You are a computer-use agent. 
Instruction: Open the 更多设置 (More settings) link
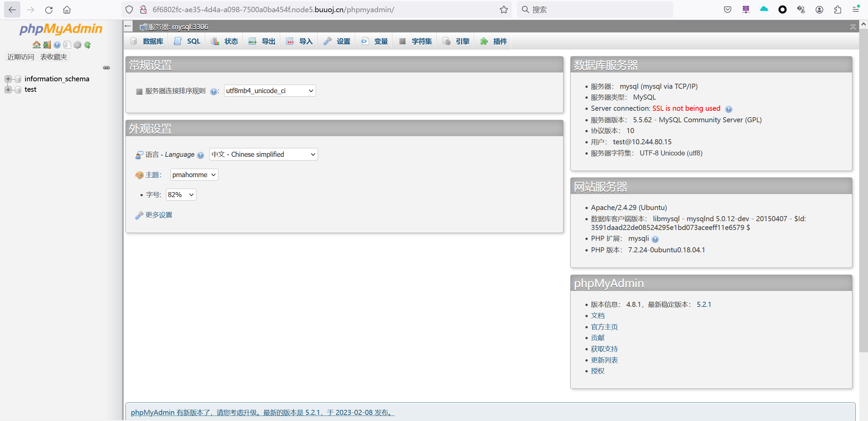point(159,215)
